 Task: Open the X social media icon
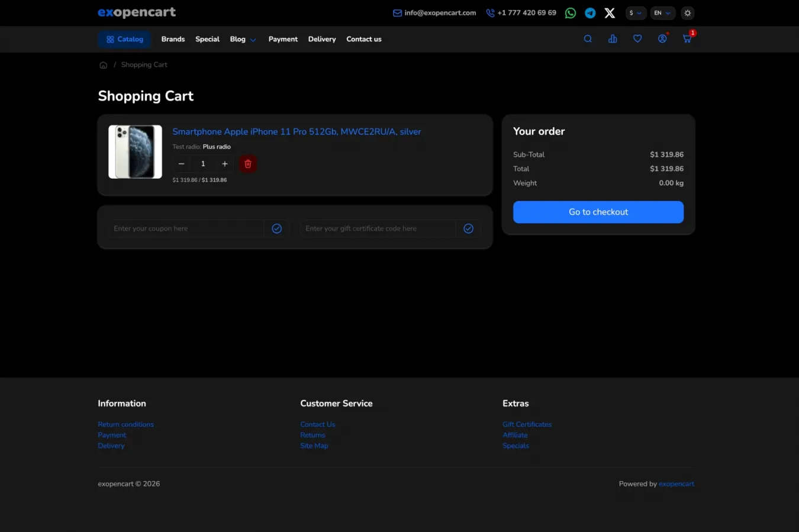[x=610, y=13]
